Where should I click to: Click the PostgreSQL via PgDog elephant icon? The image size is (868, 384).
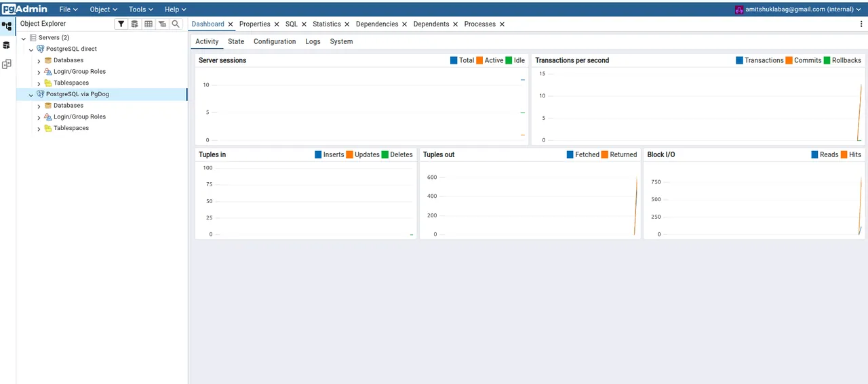pyautogui.click(x=41, y=94)
